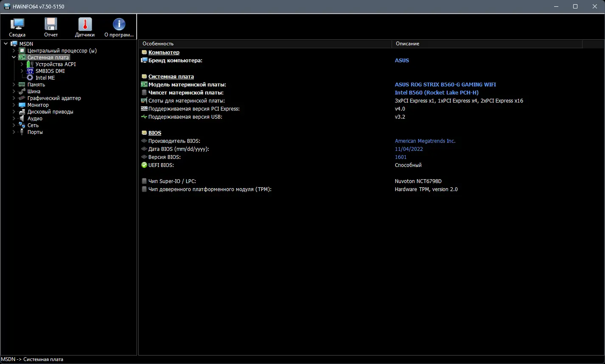Expand the Центральный процессор node

[x=14, y=51]
